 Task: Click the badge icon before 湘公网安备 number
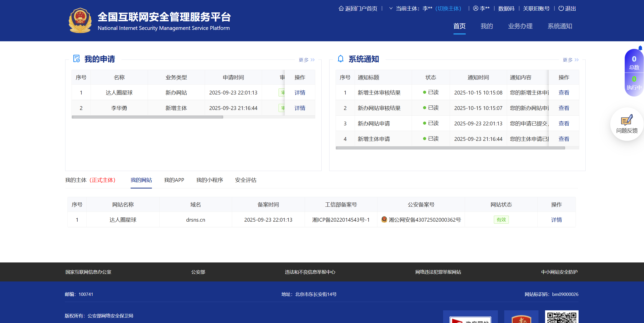[x=384, y=219]
